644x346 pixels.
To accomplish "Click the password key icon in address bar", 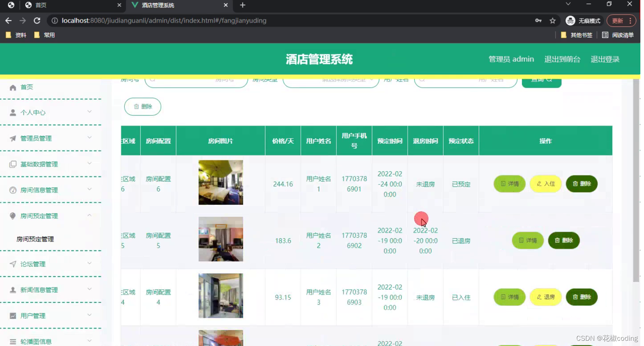I will (x=538, y=21).
